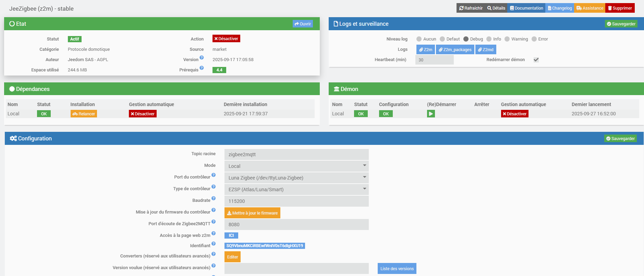Viewport: 644px width, 276px height.
Task: Click the Rafraichir button
Action: (471, 8)
